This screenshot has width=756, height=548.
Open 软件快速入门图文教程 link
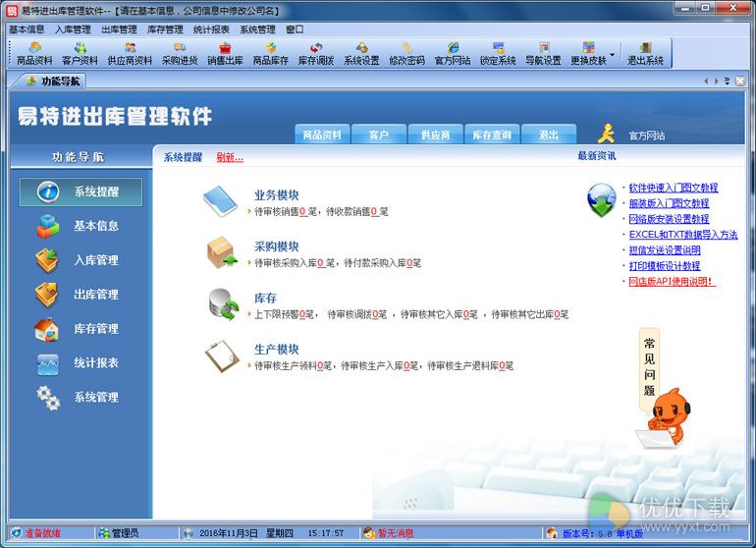click(x=674, y=188)
